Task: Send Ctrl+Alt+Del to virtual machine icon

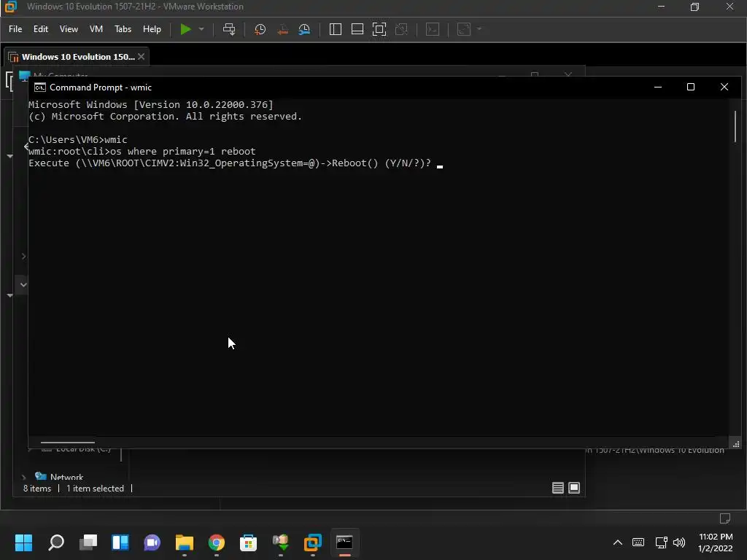Action: (229, 29)
